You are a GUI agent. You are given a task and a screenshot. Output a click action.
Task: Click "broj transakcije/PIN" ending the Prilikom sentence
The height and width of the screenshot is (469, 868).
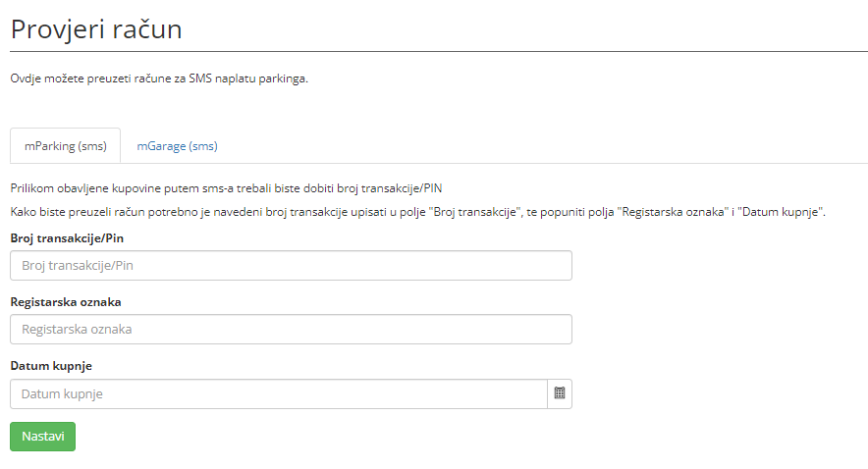click(403, 188)
